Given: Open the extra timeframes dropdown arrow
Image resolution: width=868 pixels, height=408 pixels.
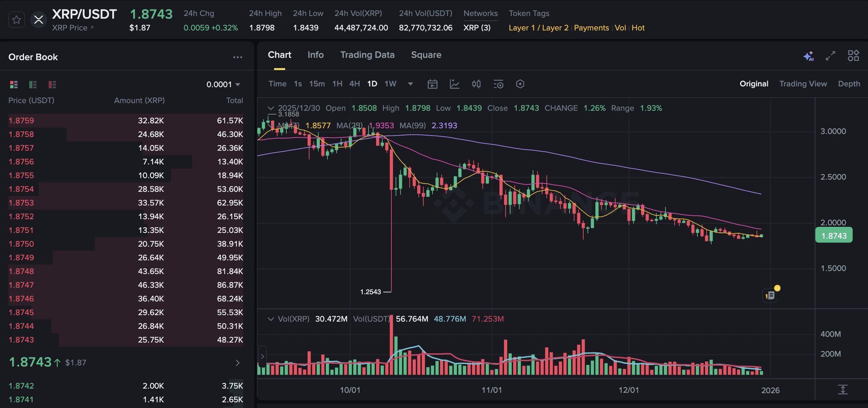Looking at the screenshot, I should click(x=410, y=84).
